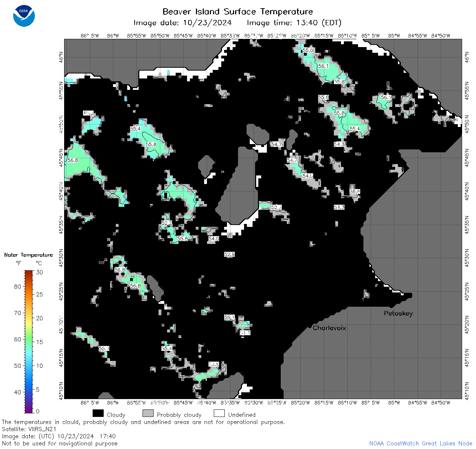This screenshot has height=449, width=476.
Task: Click the Image time 13:40 (EDT) text
Action: point(294,23)
